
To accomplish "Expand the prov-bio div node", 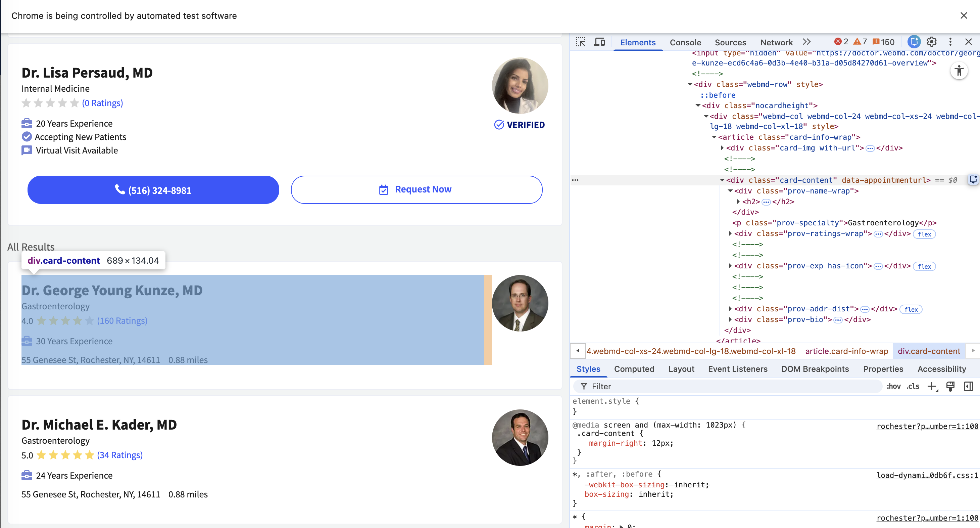I will (730, 319).
